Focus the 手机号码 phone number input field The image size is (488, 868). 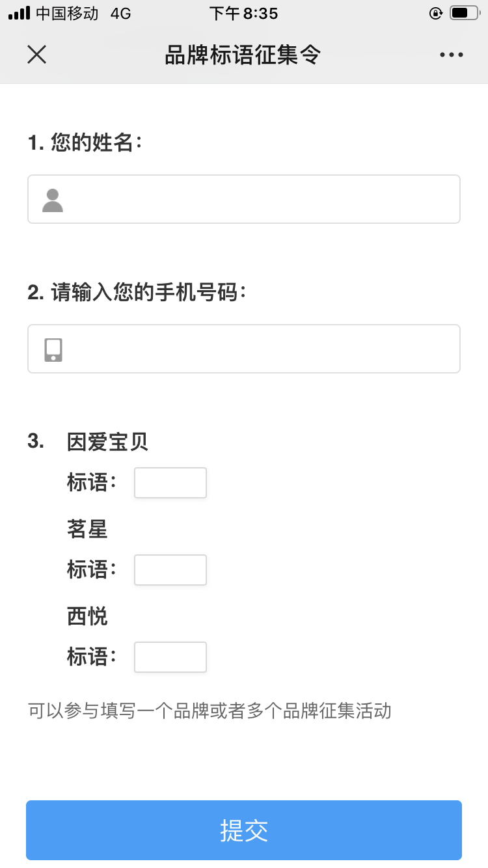point(244,349)
